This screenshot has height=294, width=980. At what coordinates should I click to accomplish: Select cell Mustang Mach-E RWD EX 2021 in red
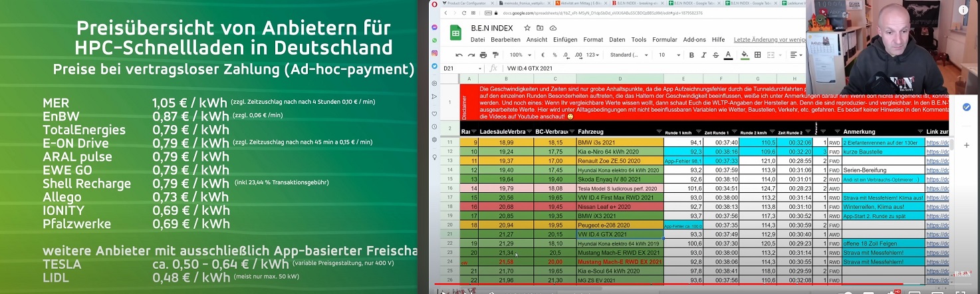620,262
